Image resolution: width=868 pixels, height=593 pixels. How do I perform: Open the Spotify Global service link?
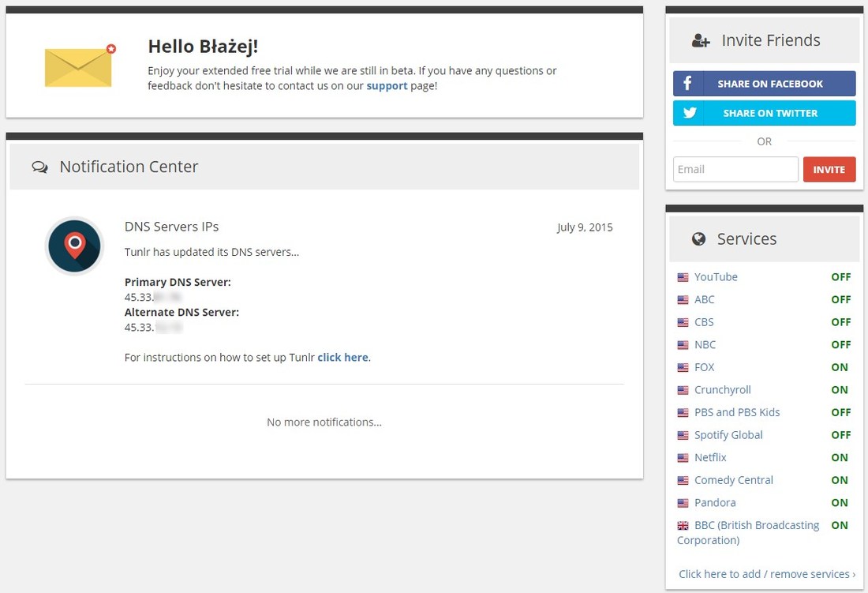coord(728,435)
